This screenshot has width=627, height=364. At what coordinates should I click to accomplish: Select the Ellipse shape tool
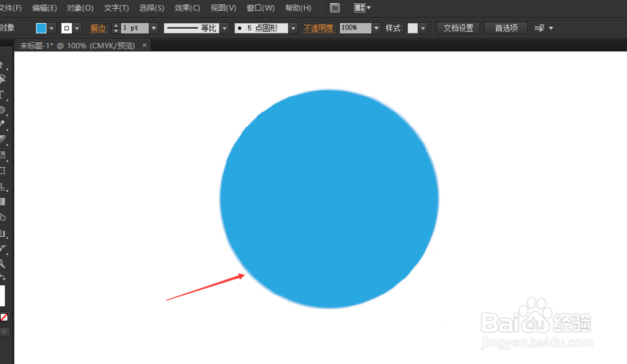[3, 110]
